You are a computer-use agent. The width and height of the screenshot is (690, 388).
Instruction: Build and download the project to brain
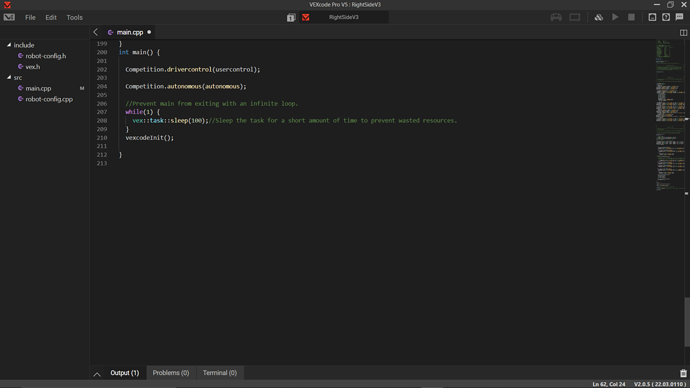[598, 17]
